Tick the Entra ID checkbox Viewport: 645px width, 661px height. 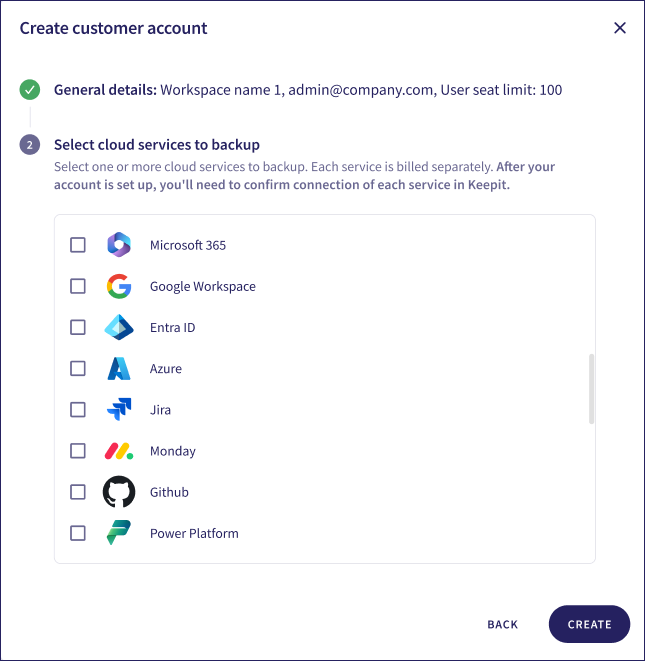(x=78, y=327)
